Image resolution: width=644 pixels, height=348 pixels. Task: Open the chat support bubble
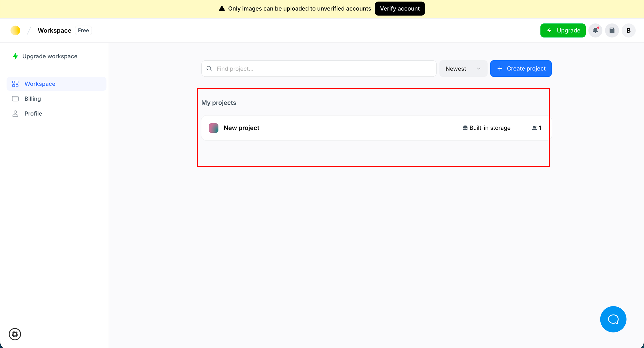coord(613,319)
